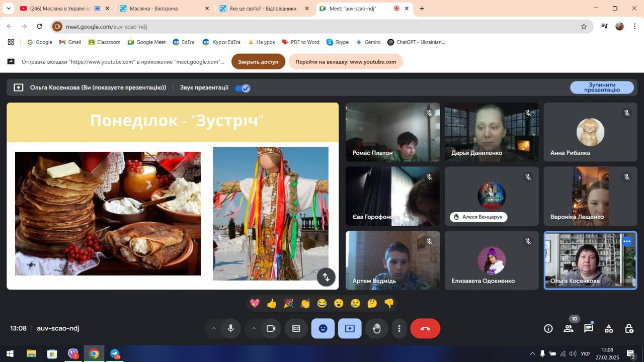Open the meeting details info icon
This screenshot has height=362, width=644.
[548, 328]
